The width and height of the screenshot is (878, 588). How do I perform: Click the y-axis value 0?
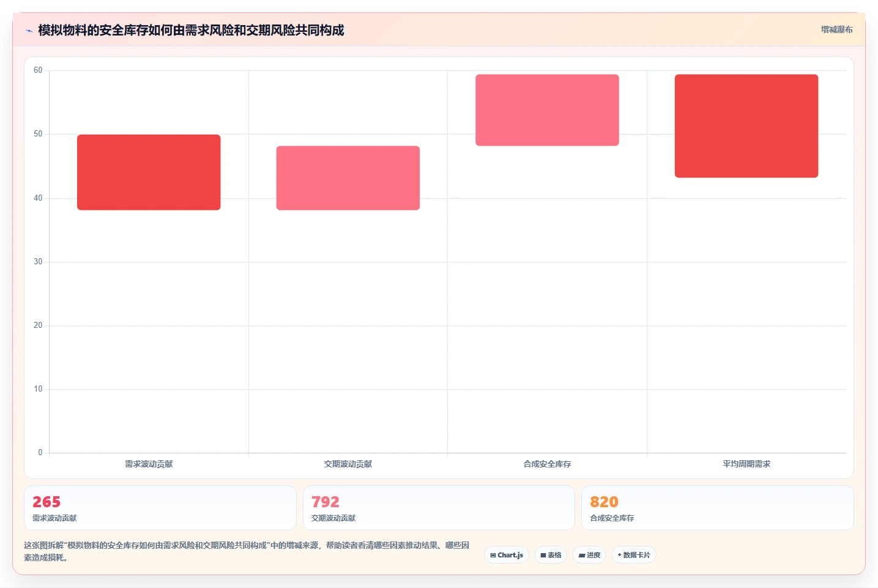[40, 453]
